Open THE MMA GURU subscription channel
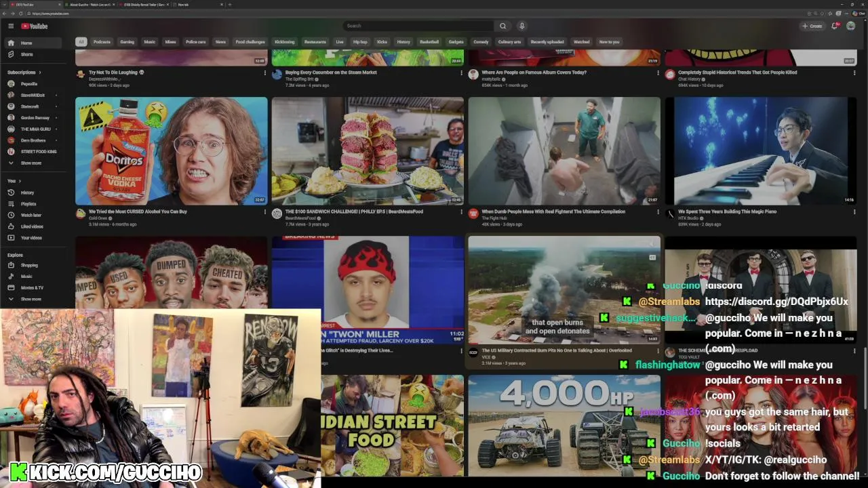 (33, 129)
